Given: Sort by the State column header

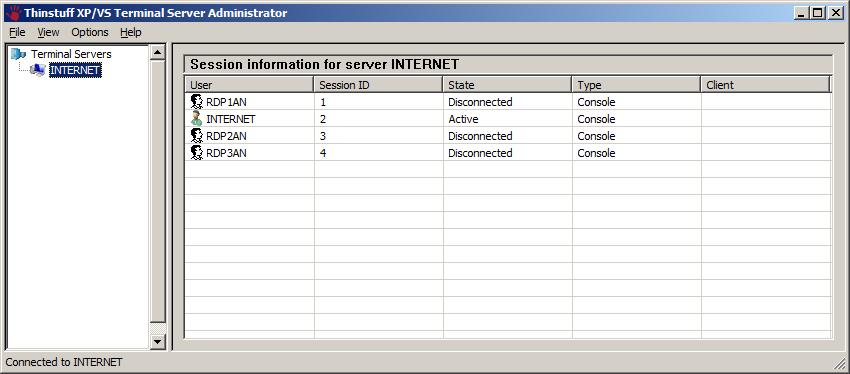Looking at the screenshot, I should [x=507, y=85].
